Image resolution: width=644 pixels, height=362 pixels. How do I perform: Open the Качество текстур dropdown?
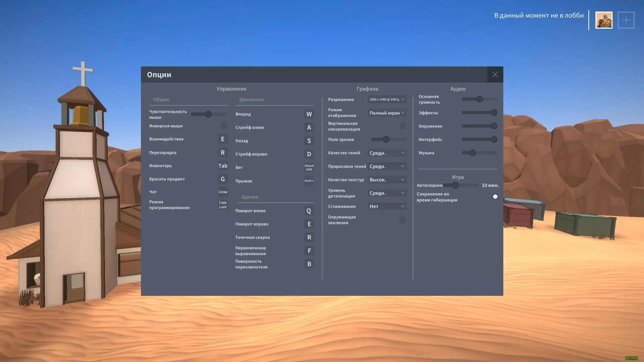coord(387,180)
